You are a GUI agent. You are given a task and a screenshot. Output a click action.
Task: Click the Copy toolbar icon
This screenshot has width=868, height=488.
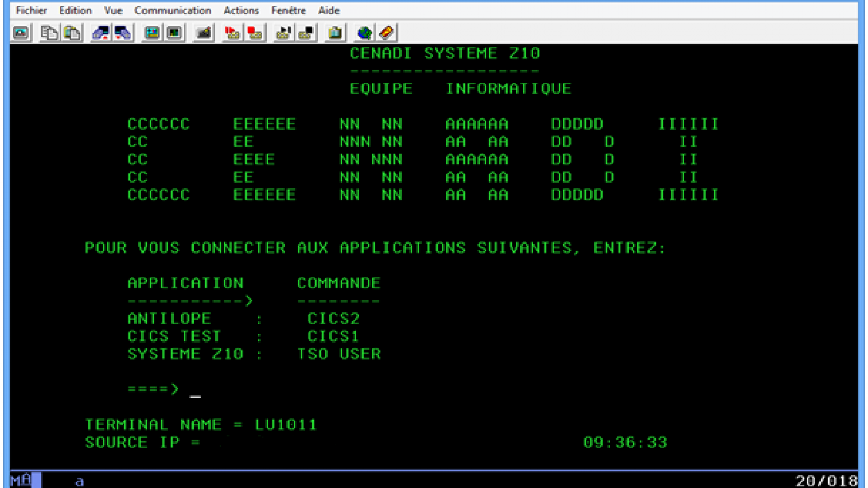49,33
